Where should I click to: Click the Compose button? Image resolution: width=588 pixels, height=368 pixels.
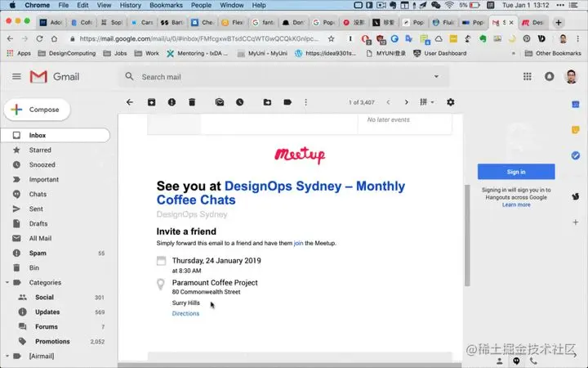(x=37, y=110)
